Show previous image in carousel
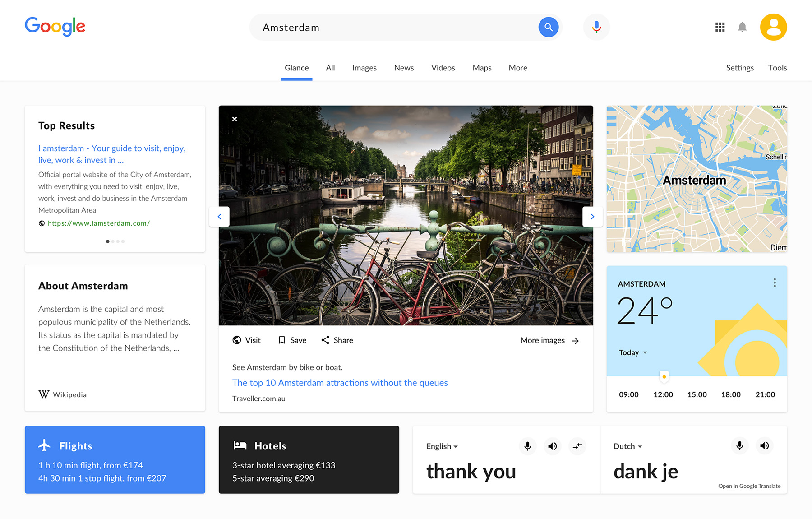This screenshot has height=519, width=812. (x=219, y=217)
